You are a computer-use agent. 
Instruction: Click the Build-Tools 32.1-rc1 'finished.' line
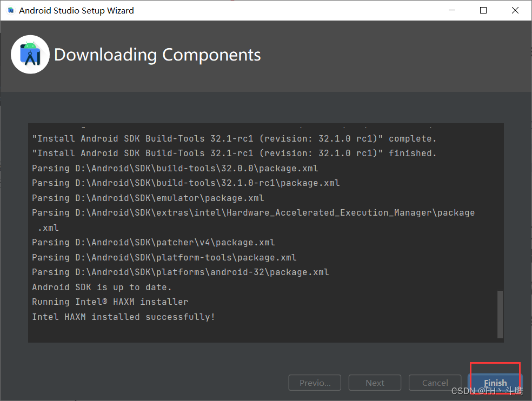(x=234, y=153)
